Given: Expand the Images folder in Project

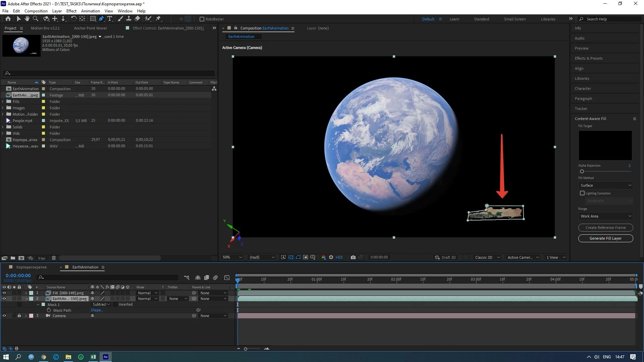Looking at the screenshot, I should tap(3, 108).
